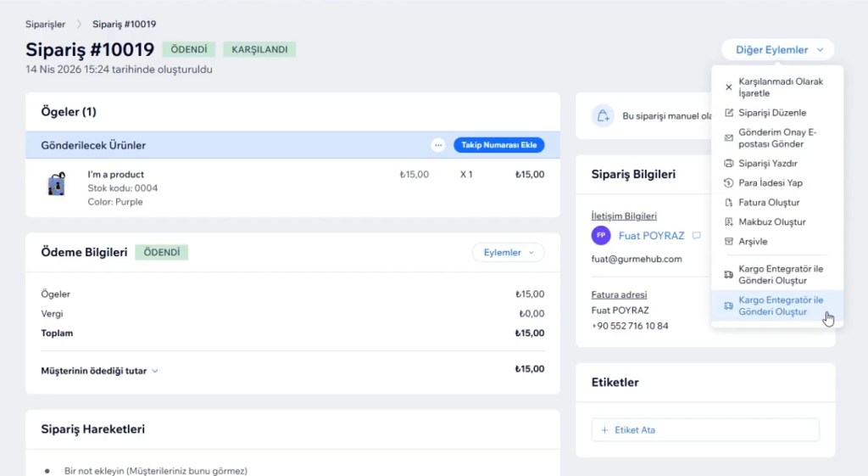The height and width of the screenshot is (476, 868).
Task: Click the X icon beside Karşılanmadı Olarak İşaretle
Action: pyautogui.click(x=728, y=87)
